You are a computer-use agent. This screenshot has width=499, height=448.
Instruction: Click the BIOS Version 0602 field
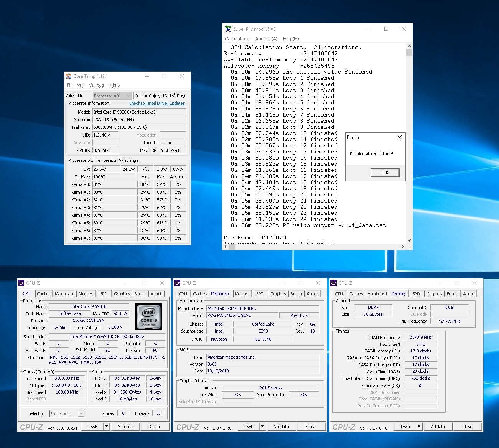263,364
